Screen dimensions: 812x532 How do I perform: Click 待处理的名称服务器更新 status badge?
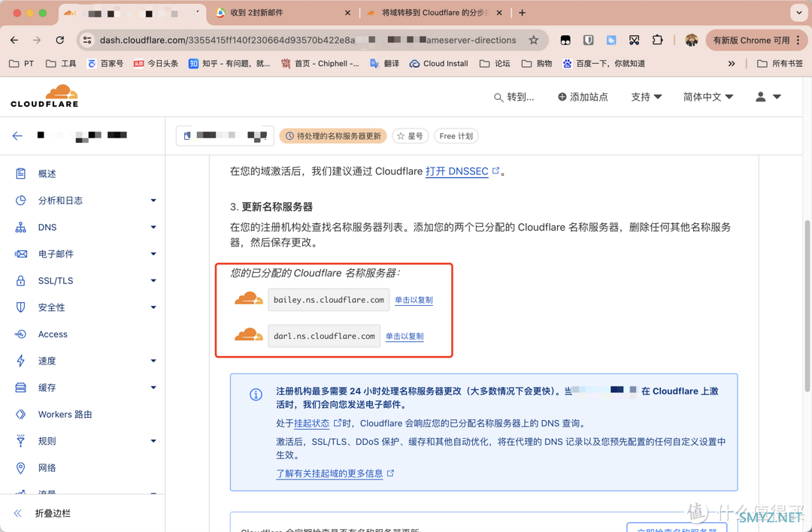click(x=333, y=136)
